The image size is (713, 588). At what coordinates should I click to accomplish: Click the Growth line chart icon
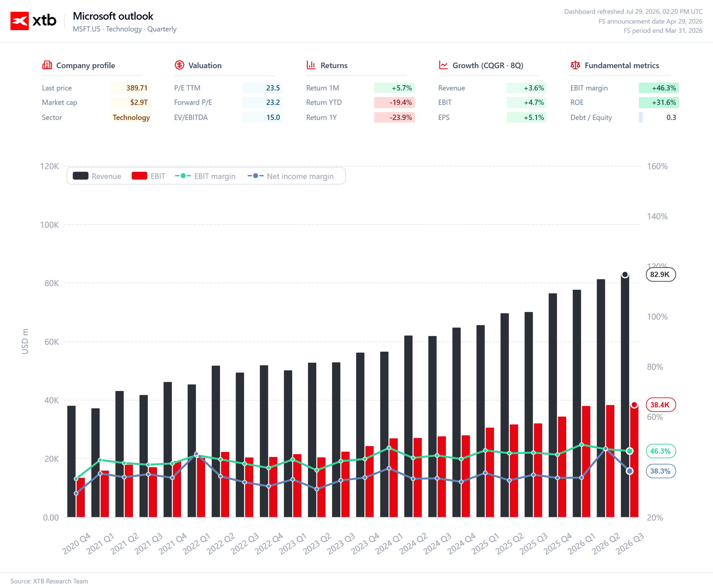(443, 65)
